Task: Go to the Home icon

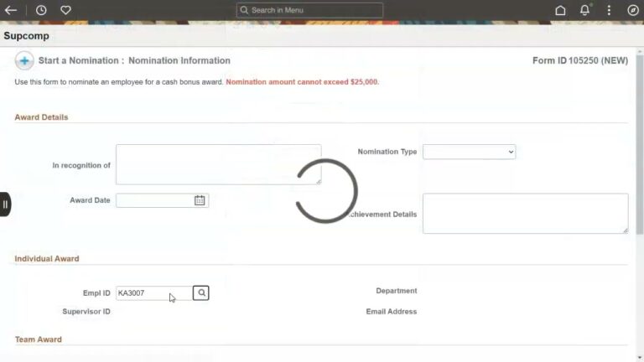Action: 560,10
